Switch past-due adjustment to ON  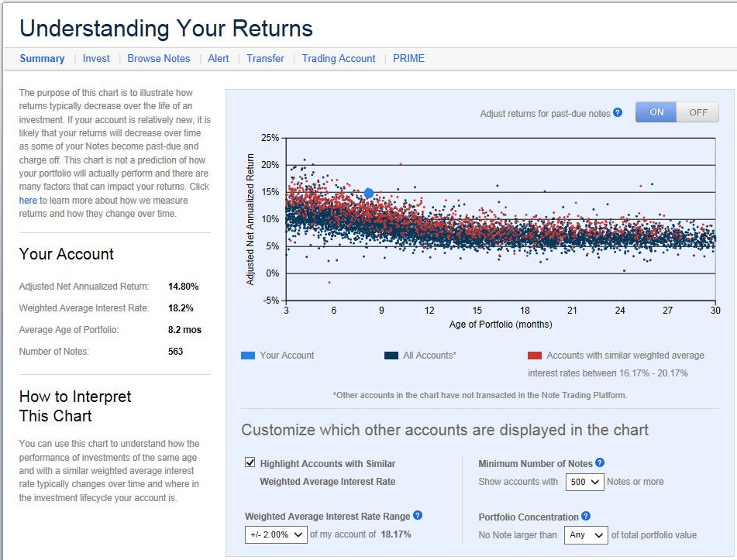(x=656, y=112)
